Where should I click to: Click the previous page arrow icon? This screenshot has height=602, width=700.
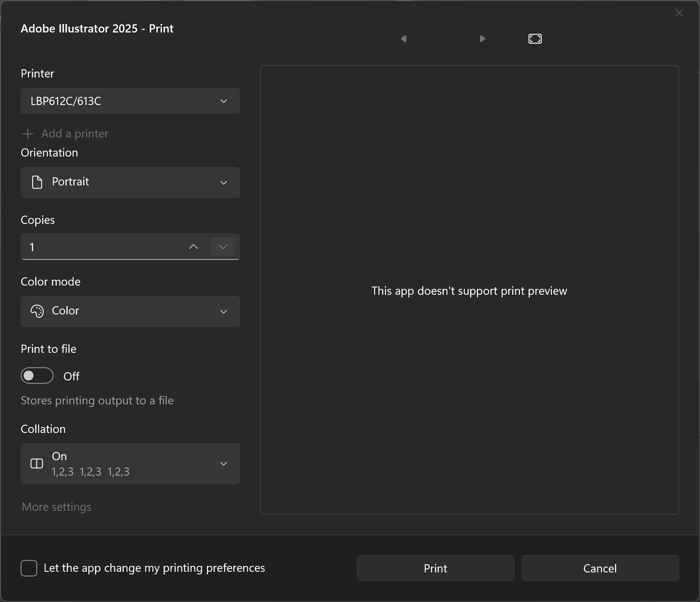point(404,39)
